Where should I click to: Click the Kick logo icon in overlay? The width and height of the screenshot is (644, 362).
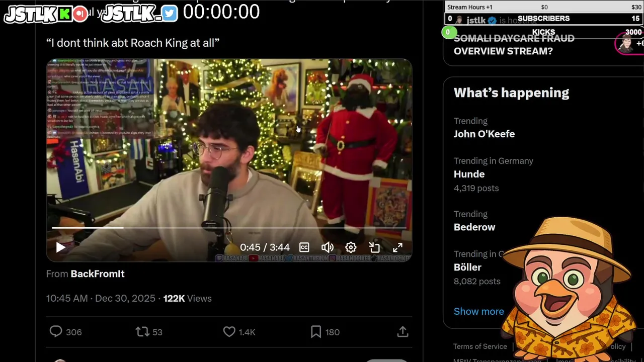(x=64, y=14)
